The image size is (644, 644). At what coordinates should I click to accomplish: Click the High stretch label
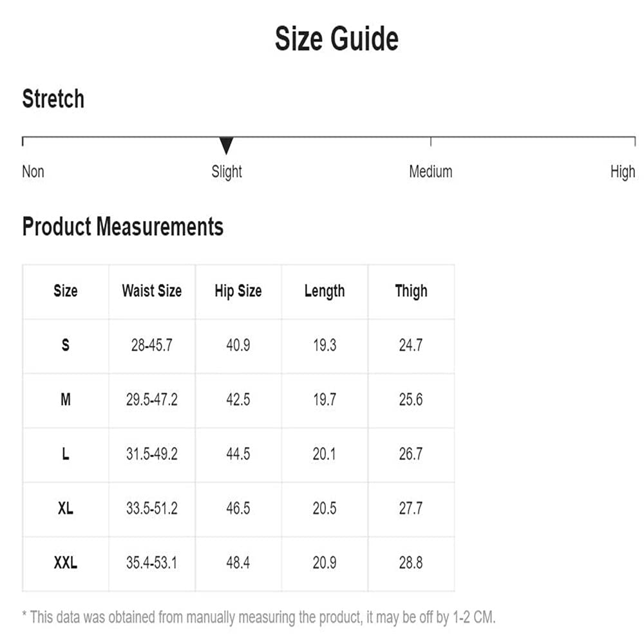623,172
